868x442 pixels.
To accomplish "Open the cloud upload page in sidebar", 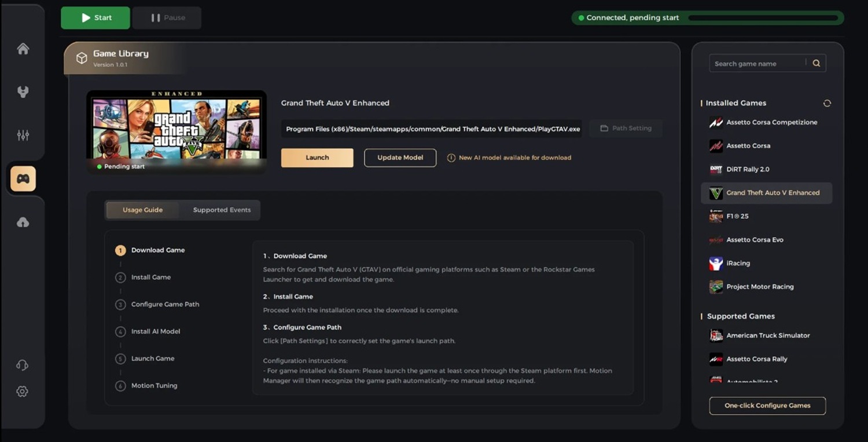I will coord(23,222).
